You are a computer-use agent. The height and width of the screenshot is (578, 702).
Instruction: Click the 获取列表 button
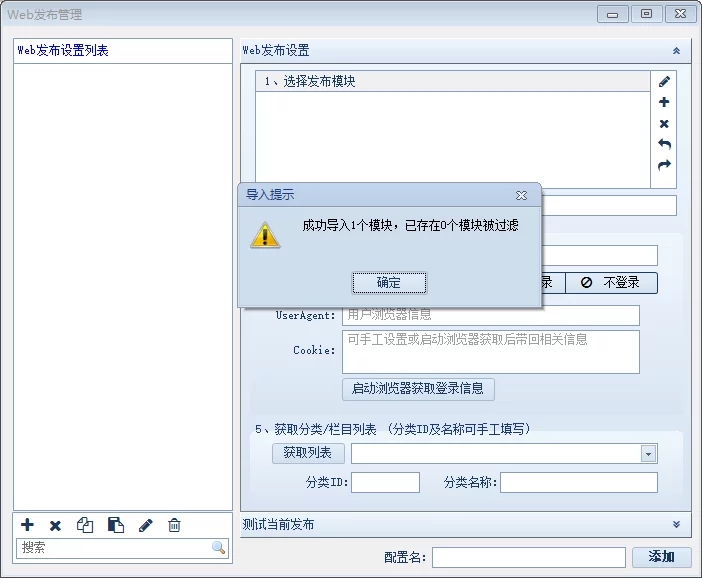point(308,453)
